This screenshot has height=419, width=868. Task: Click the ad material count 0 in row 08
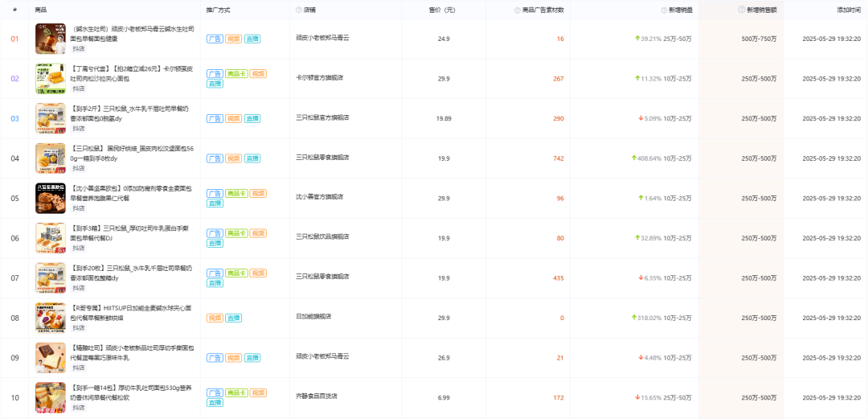pos(562,318)
